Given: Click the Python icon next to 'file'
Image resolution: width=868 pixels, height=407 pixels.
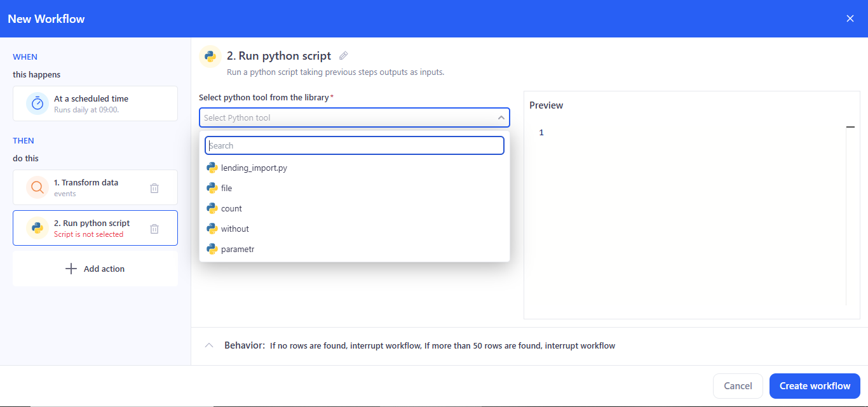Looking at the screenshot, I should click(212, 188).
